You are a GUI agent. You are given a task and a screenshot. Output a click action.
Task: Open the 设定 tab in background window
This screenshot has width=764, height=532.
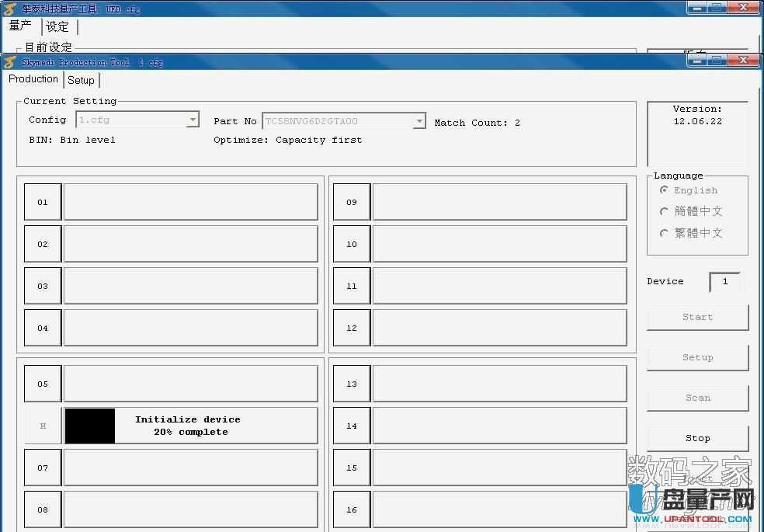[x=57, y=26]
